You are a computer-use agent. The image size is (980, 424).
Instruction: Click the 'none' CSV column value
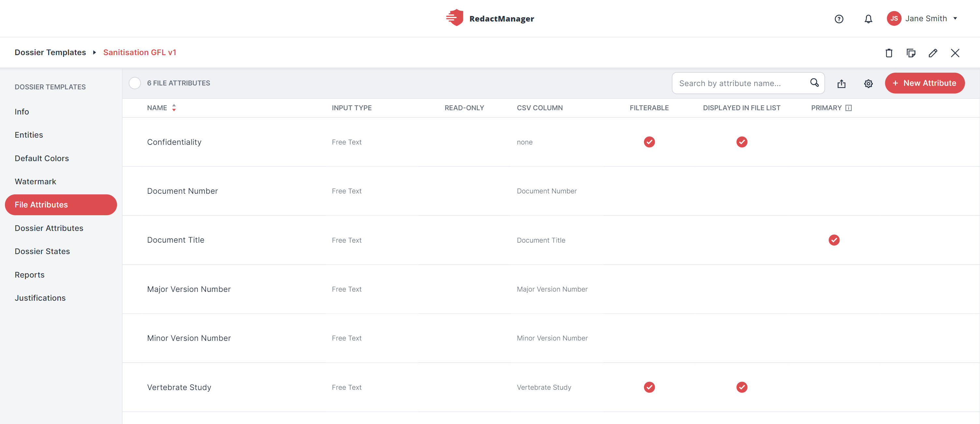point(524,142)
